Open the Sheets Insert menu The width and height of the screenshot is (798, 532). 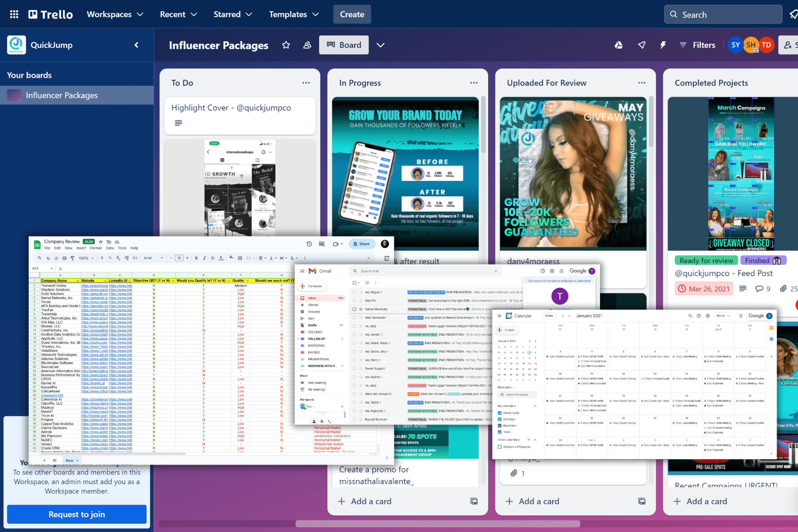81,248
